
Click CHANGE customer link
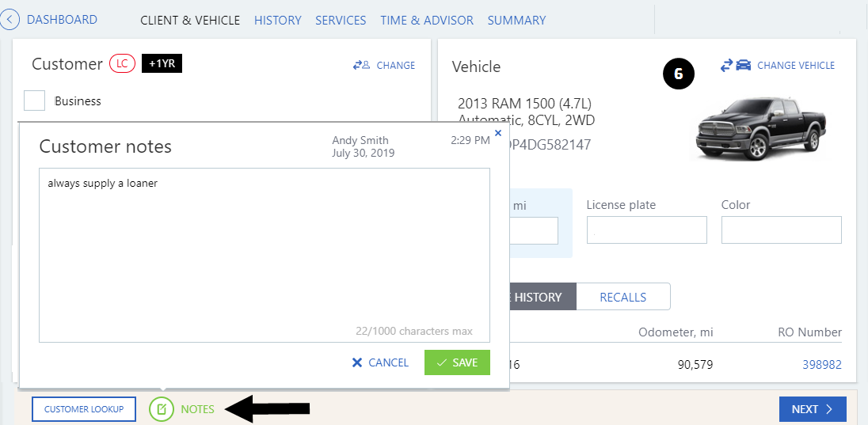[396, 66]
